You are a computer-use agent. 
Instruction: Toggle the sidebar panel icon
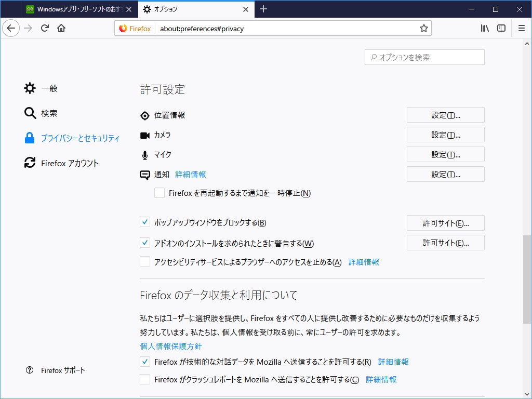(501, 29)
